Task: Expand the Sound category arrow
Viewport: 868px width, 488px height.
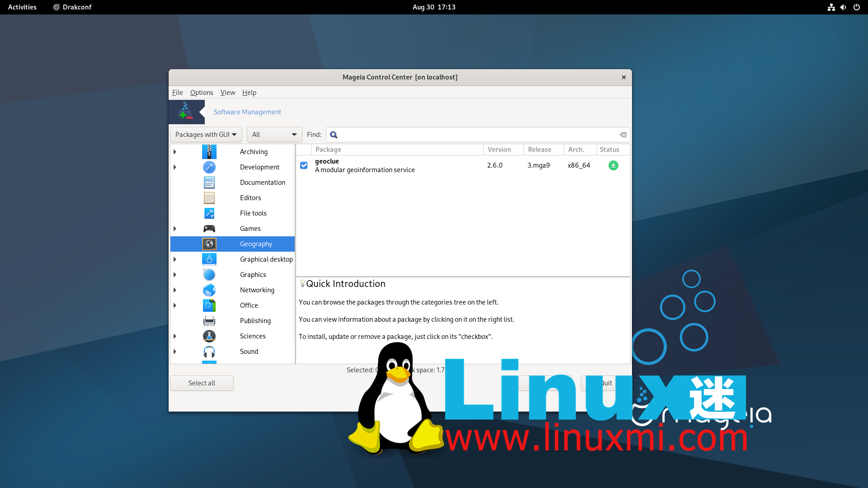Action: click(x=175, y=352)
